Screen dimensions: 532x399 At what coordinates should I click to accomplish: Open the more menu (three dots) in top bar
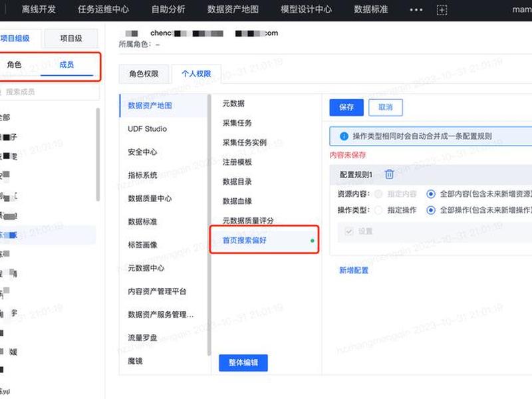tap(416, 10)
